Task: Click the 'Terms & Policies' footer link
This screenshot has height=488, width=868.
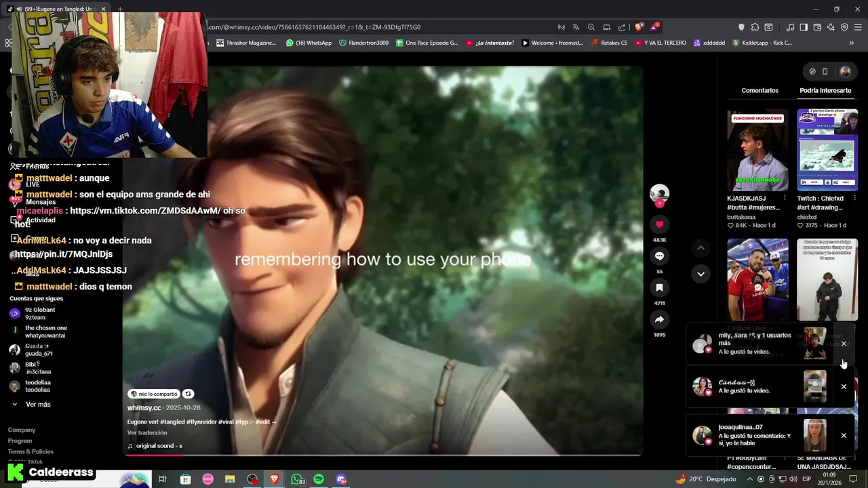Action: pyautogui.click(x=31, y=451)
